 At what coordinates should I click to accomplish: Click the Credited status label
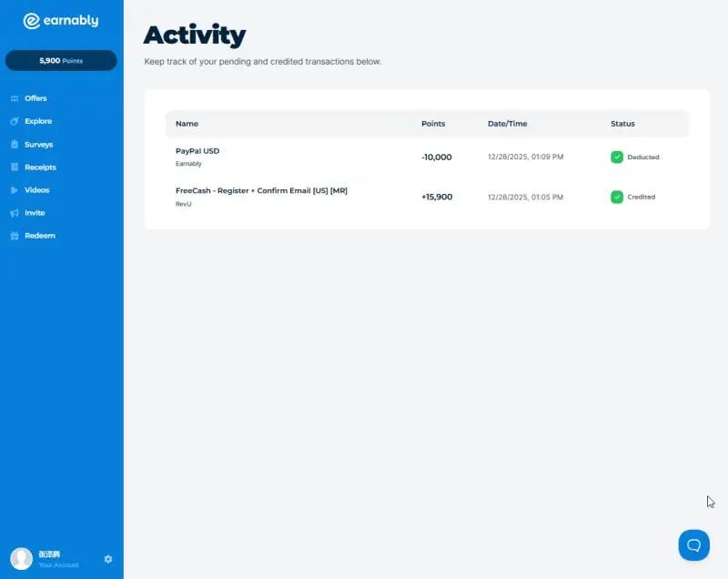click(x=642, y=197)
